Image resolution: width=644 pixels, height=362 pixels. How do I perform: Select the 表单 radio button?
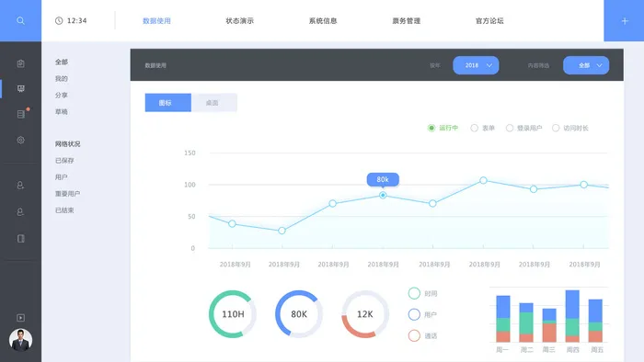point(475,128)
